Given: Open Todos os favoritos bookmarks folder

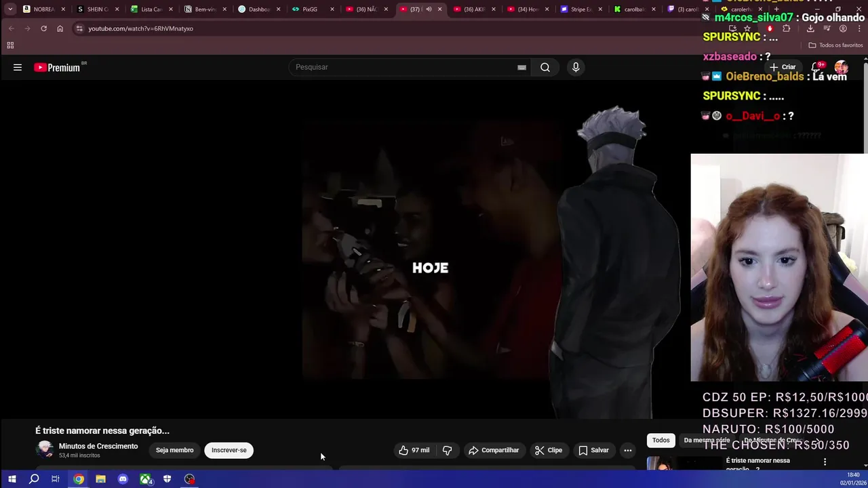Looking at the screenshot, I should click(x=835, y=45).
